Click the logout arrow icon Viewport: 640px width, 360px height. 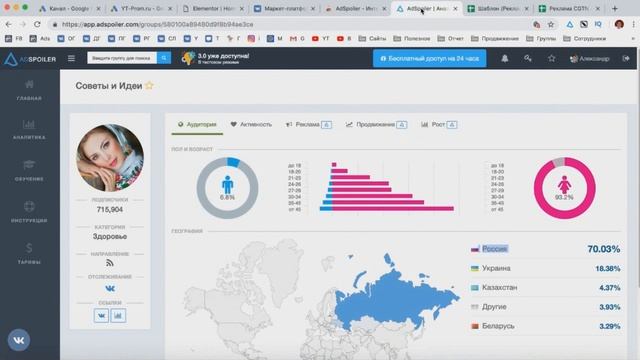click(626, 58)
